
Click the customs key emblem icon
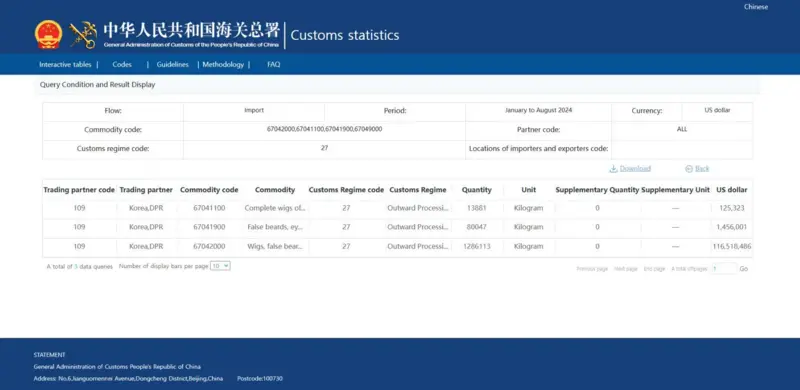tap(83, 35)
